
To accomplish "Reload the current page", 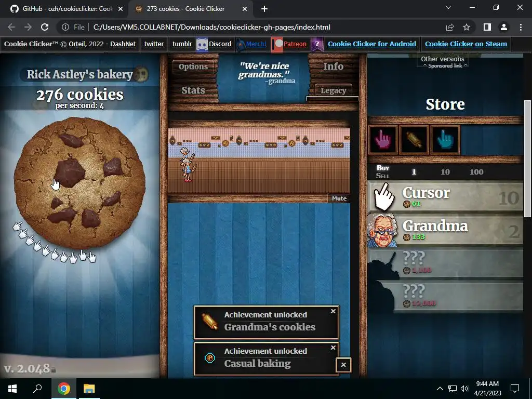I will coord(45,27).
